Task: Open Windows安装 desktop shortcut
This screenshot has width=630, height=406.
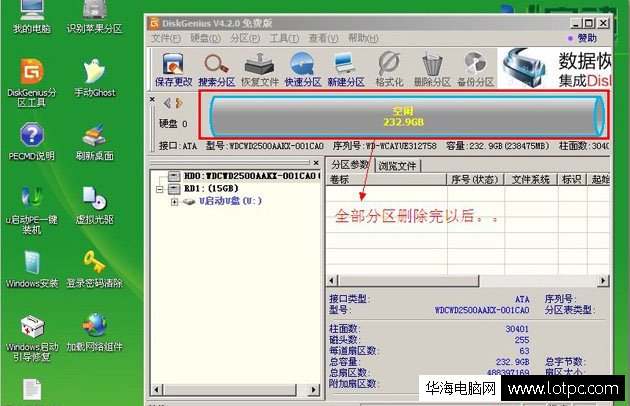Action: (x=32, y=269)
